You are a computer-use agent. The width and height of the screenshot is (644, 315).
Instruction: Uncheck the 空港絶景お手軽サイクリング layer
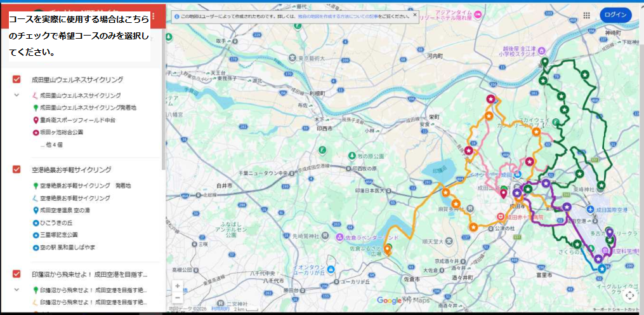pos(17,169)
